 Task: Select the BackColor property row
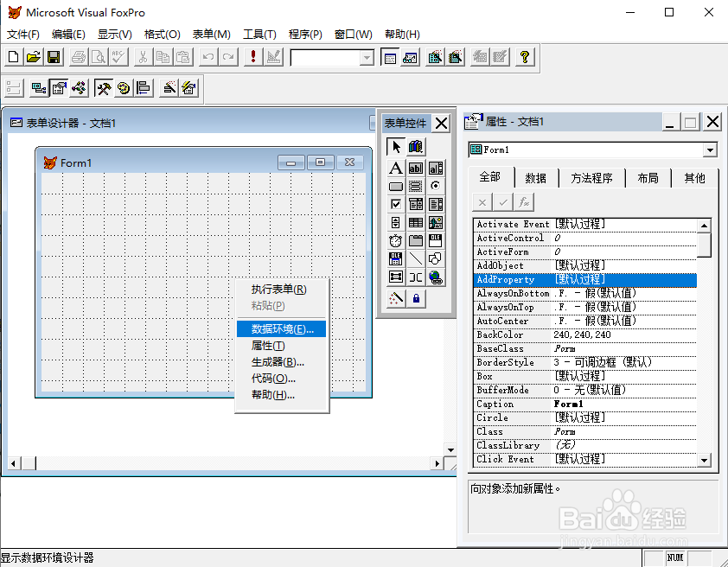click(585, 334)
